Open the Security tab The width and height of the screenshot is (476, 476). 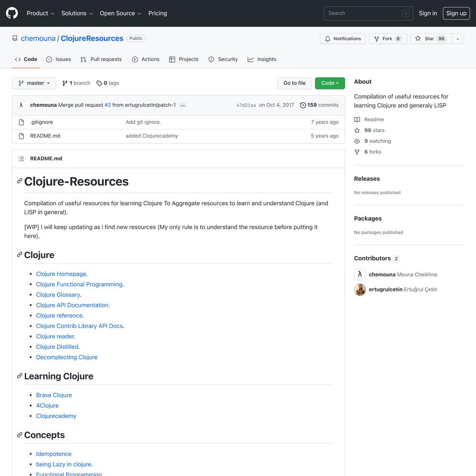point(223,59)
